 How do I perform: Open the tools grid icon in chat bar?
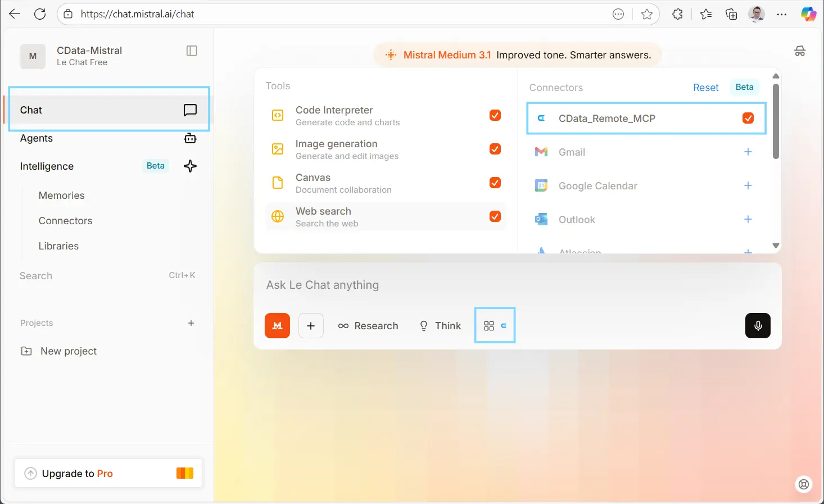(x=489, y=326)
